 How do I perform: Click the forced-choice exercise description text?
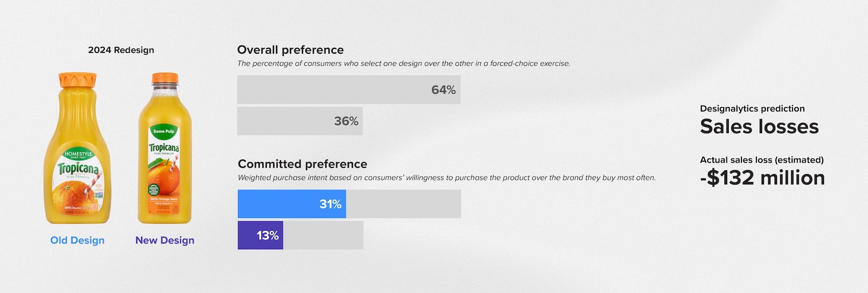point(404,64)
